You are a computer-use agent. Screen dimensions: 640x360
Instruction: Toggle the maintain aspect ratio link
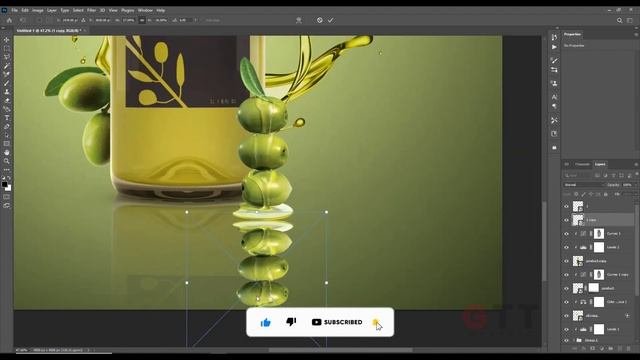click(x=142, y=20)
